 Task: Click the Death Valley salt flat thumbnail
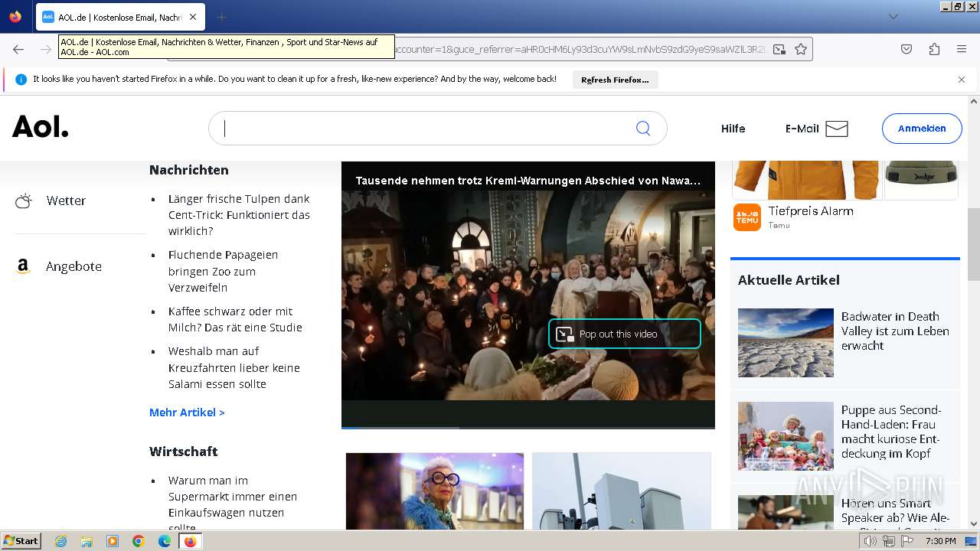point(786,343)
